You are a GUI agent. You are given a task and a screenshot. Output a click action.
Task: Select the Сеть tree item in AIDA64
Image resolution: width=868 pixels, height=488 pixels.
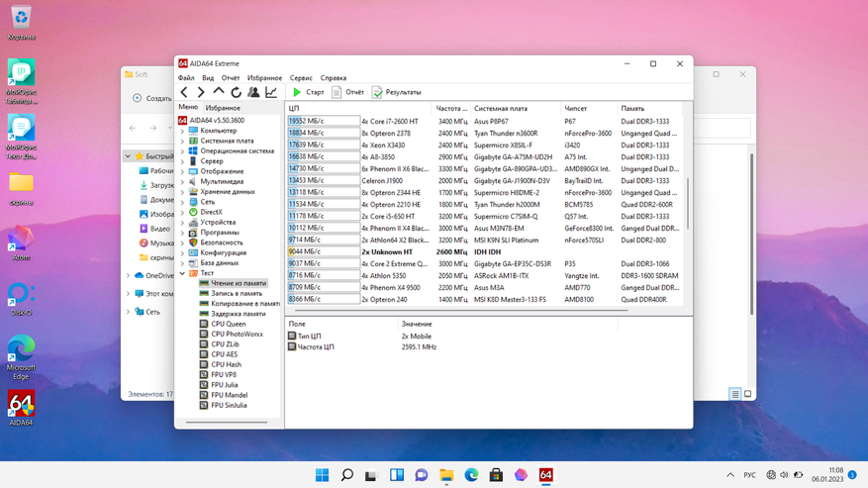(x=202, y=202)
